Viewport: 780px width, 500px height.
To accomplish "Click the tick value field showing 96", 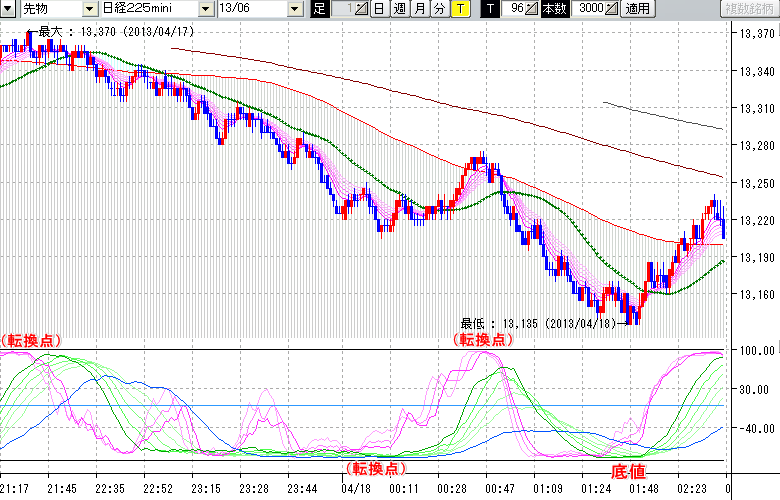I will point(514,9).
